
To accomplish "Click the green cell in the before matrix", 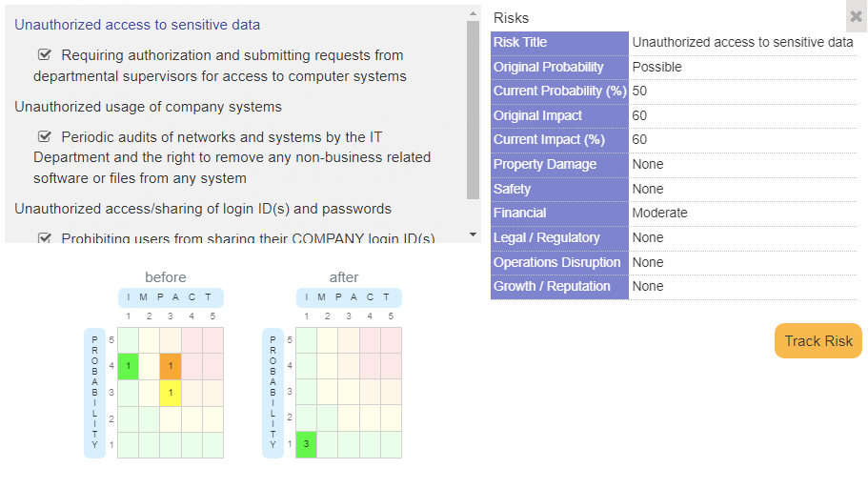I will pos(128,366).
